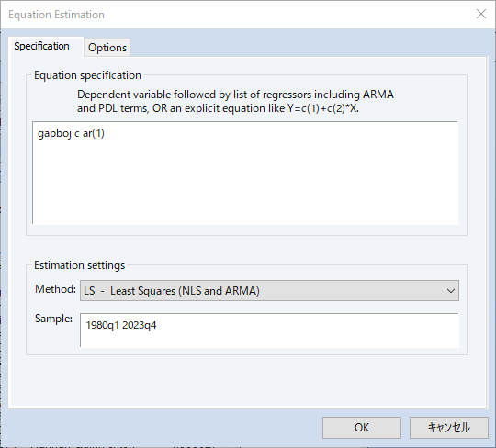This screenshot has height=448, width=496.
Task: Click the Method: label
Action: tap(55, 289)
